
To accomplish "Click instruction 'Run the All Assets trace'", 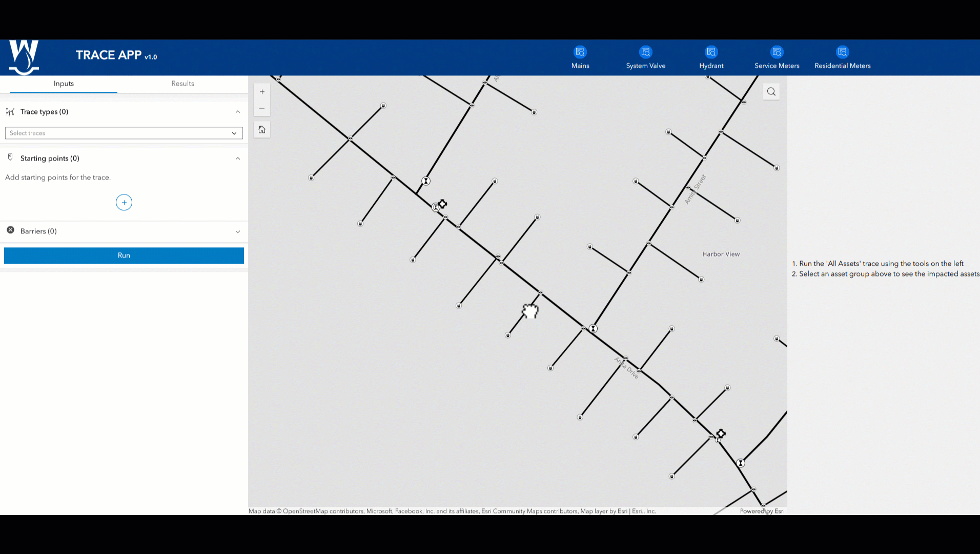I will click(x=877, y=264).
